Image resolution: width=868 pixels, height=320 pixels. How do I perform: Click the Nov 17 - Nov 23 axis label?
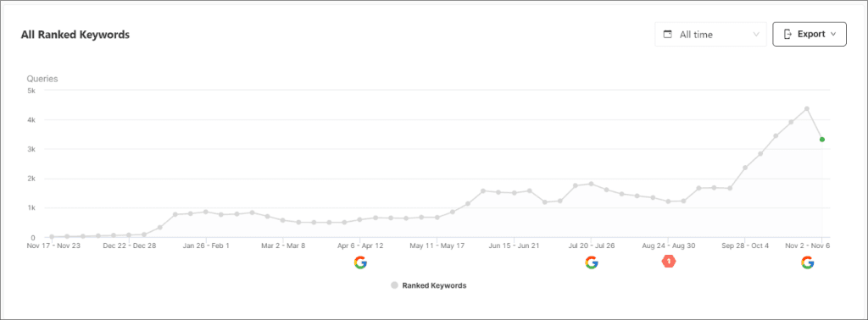(x=53, y=246)
